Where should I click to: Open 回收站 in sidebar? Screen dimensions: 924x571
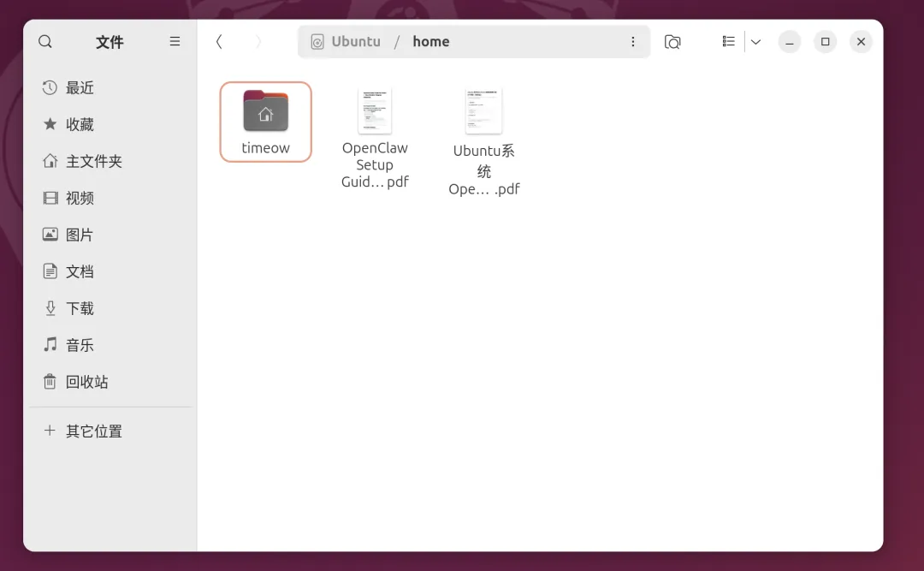[x=86, y=383]
